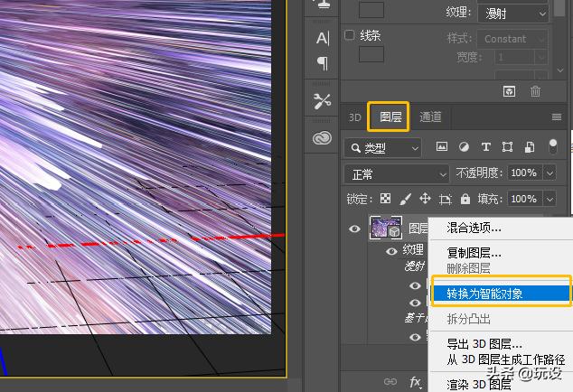Toggle eye directly below 基于 label
This screenshot has height=392, width=573.
415,337
